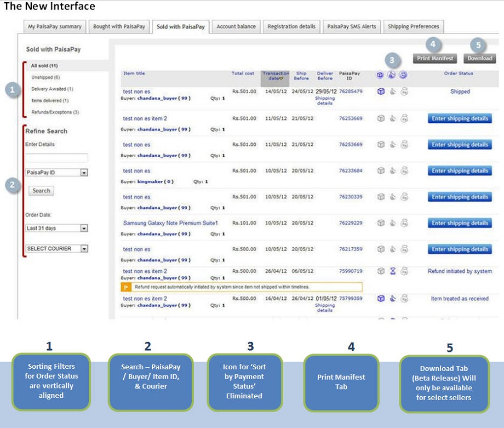The width and height of the screenshot is (504, 428).
Task: Click the blue shipped box icon for order 76285479
Action: [x=381, y=92]
